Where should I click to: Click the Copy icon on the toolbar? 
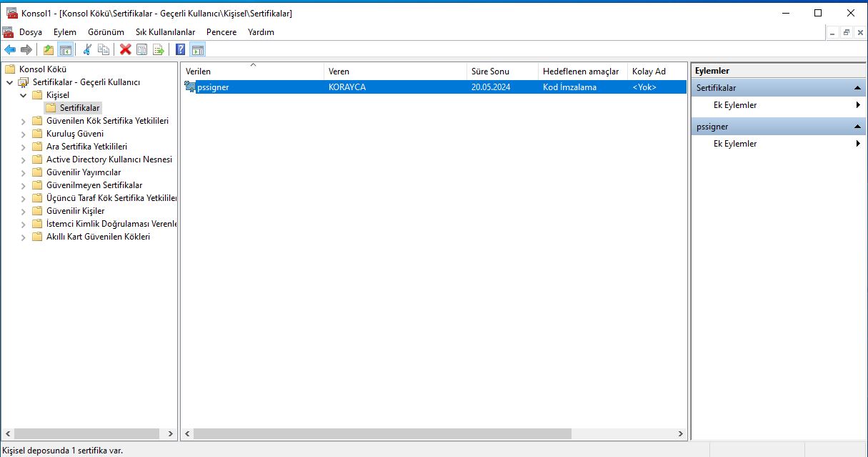tap(104, 49)
